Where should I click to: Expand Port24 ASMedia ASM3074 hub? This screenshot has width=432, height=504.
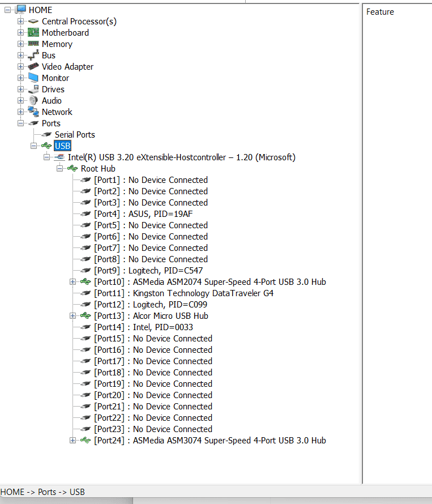pyautogui.click(x=72, y=441)
